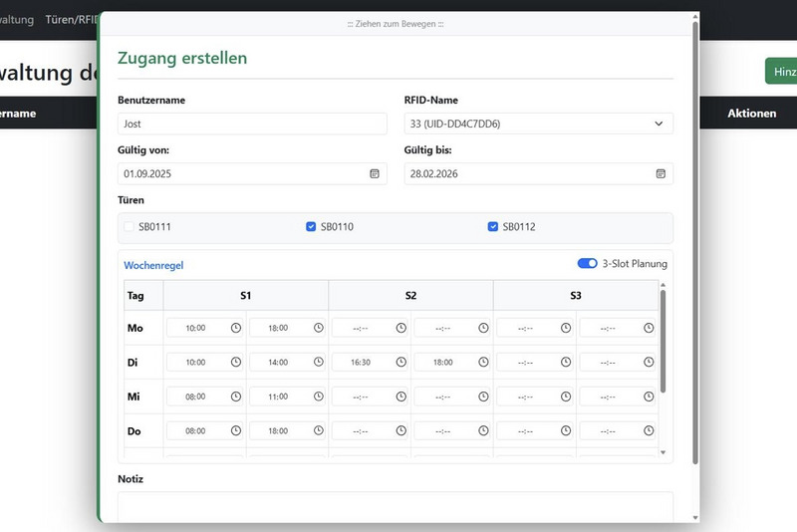This screenshot has width=797, height=532.
Task: Open calendar picker for Gültig von
Action: (375, 173)
